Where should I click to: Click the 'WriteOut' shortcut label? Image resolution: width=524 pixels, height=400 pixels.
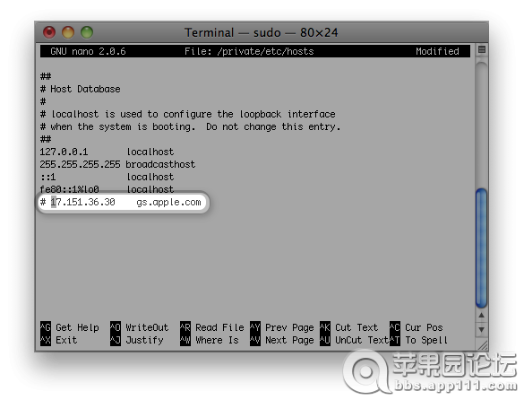[147, 327]
